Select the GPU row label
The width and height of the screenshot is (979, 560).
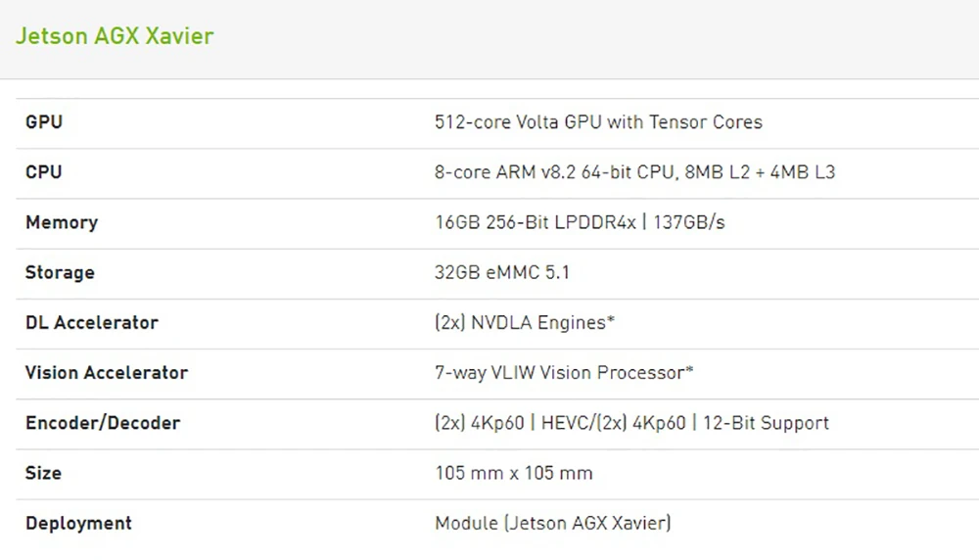pos(44,122)
